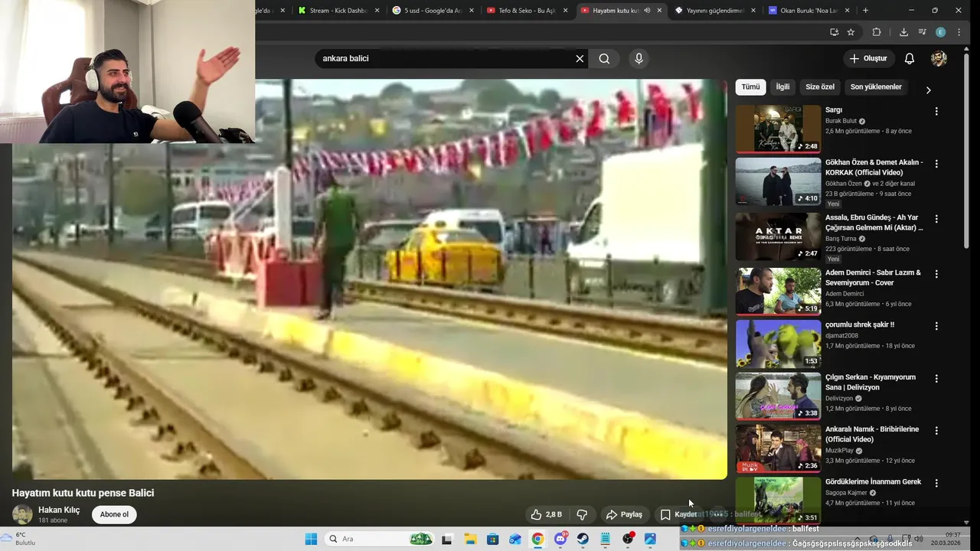Open Chrome media controls icon
This screenshot has height=551, width=980.
click(922, 32)
